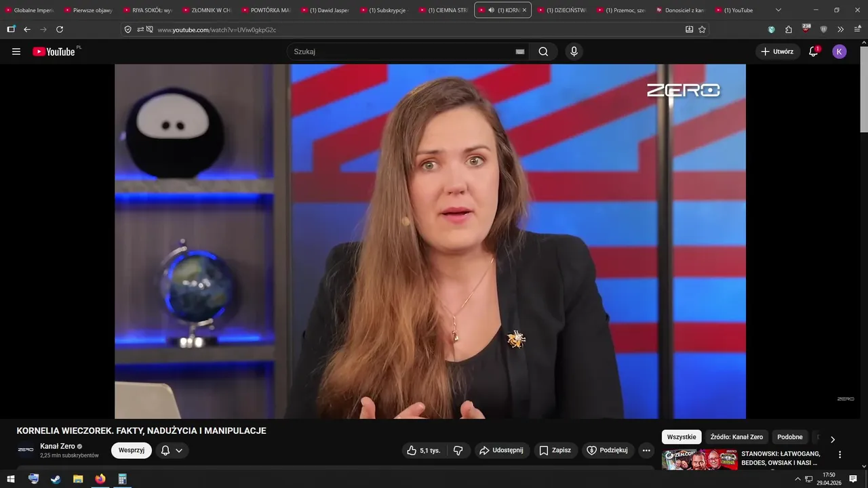Click the Utwórz create button

pos(778,52)
